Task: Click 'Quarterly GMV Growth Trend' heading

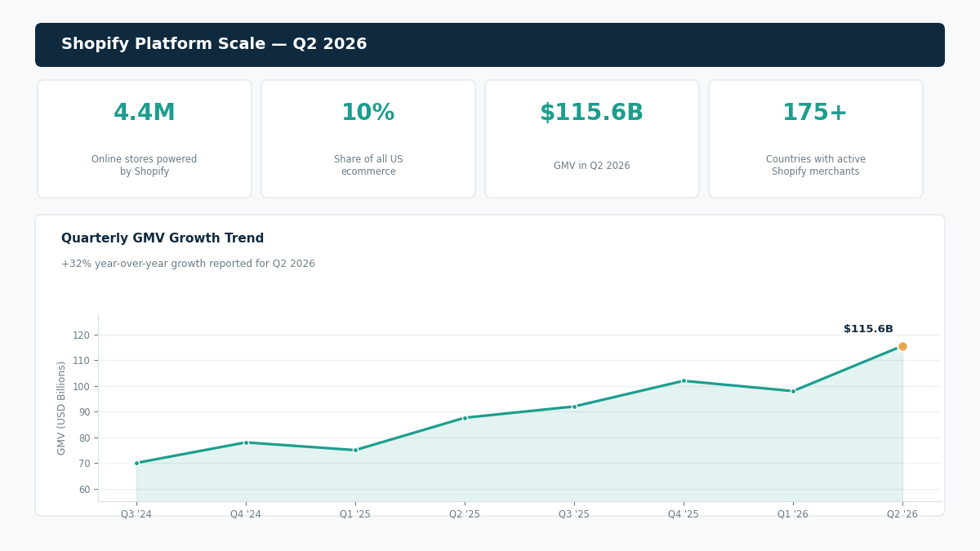Action: tap(163, 238)
